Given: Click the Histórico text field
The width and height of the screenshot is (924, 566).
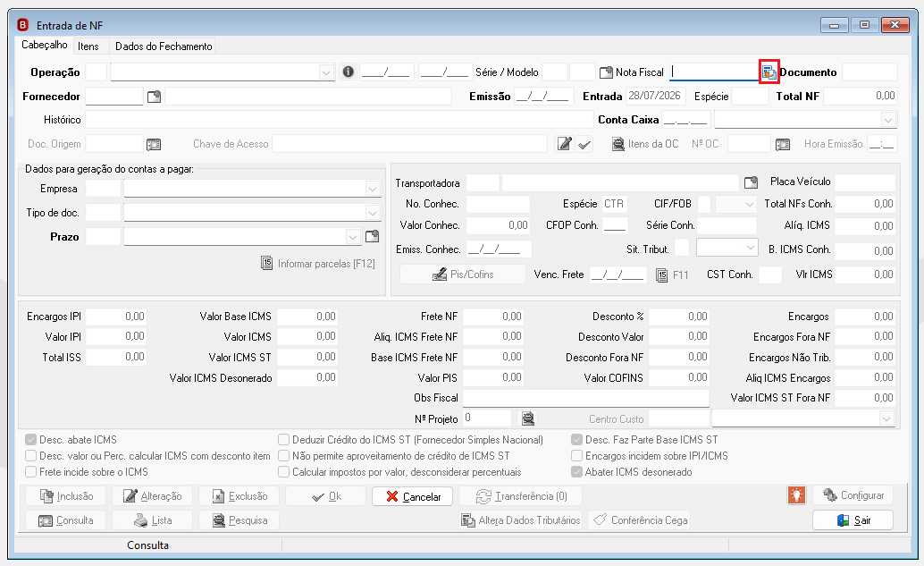Looking at the screenshot, I should pos(340,120).
